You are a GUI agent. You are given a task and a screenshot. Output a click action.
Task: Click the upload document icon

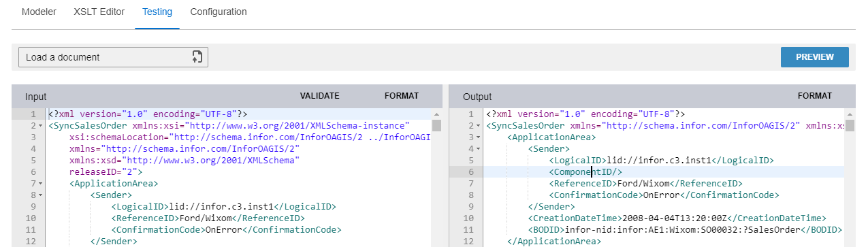(x=197, y=57)
